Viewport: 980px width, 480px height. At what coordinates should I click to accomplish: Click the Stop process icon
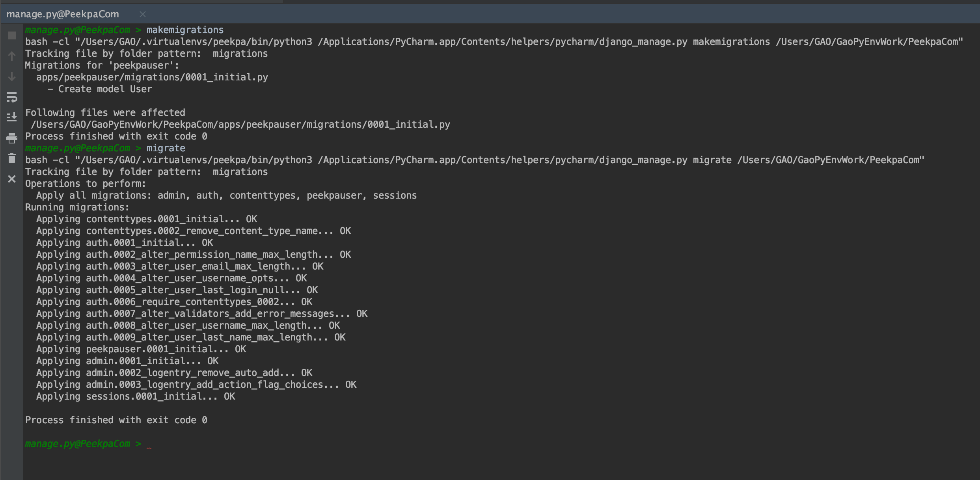coord(12,35)
